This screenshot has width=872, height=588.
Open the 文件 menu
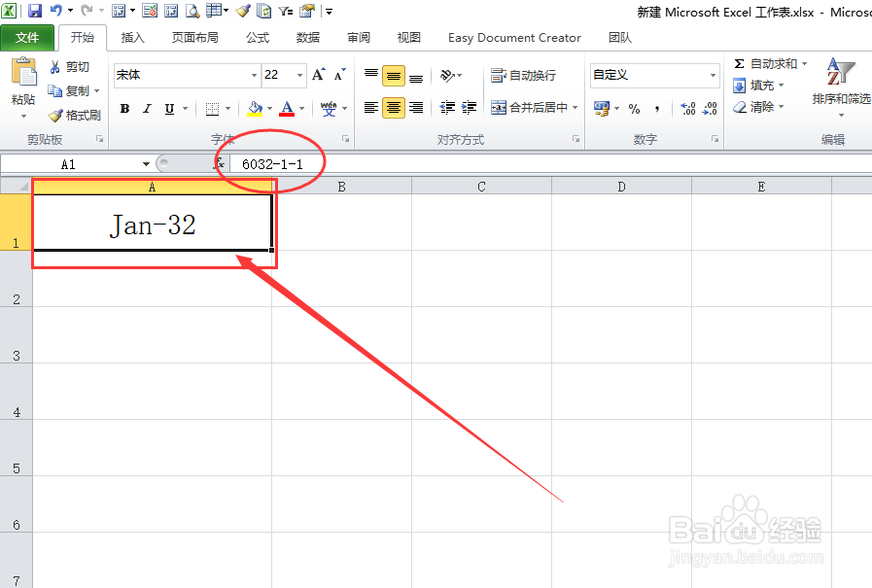pyautogui.click(x=28, y=38)
